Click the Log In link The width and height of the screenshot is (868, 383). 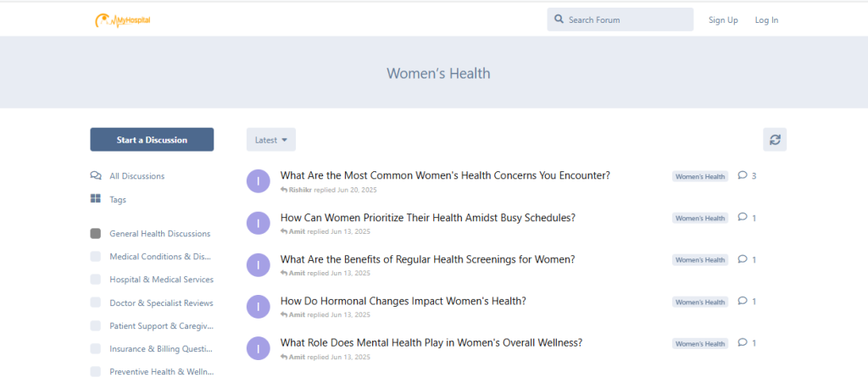pyautogui.click(x=766, y=19)
